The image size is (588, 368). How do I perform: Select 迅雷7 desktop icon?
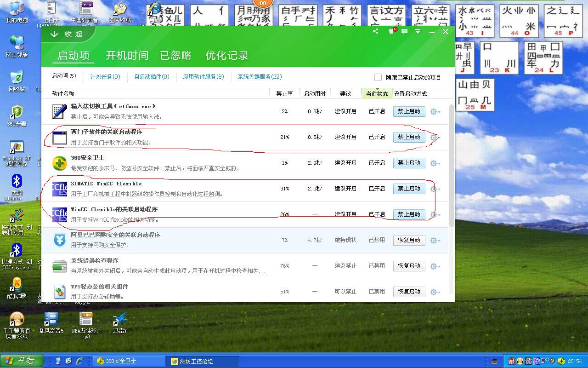click(x=120, y=322)
